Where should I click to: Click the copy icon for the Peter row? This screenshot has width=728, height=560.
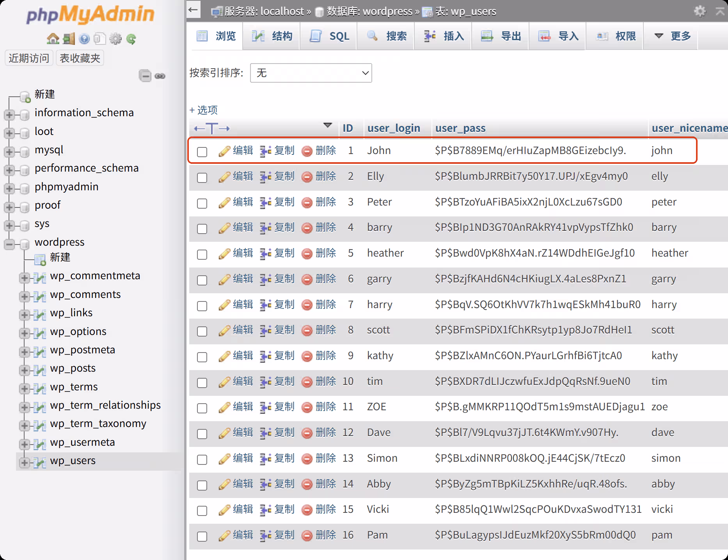[266, 202]
